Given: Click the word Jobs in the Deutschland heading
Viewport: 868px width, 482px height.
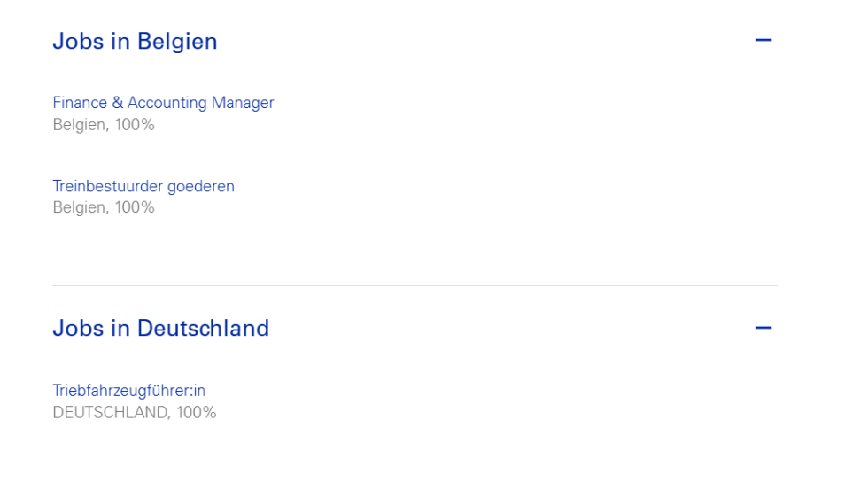Looking at the screenshot, I should [x=78, y=328].
